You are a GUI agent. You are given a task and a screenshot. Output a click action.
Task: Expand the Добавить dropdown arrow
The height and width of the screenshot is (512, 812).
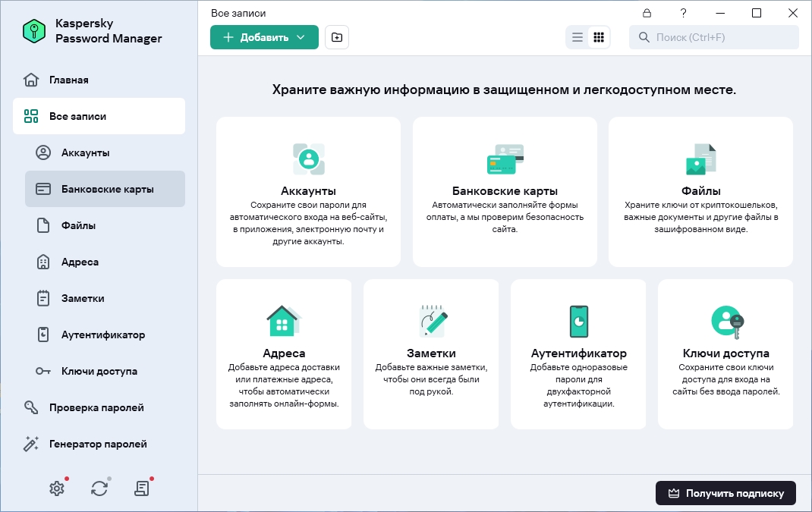point(301,37)
